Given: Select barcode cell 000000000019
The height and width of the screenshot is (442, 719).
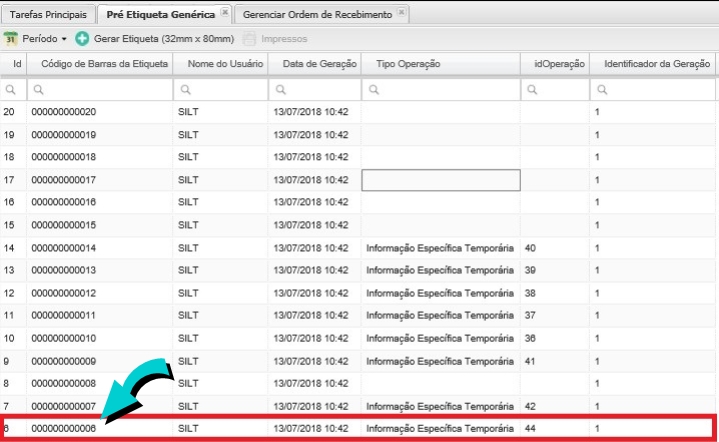Looking at the screenshot, I should (64, 135).
